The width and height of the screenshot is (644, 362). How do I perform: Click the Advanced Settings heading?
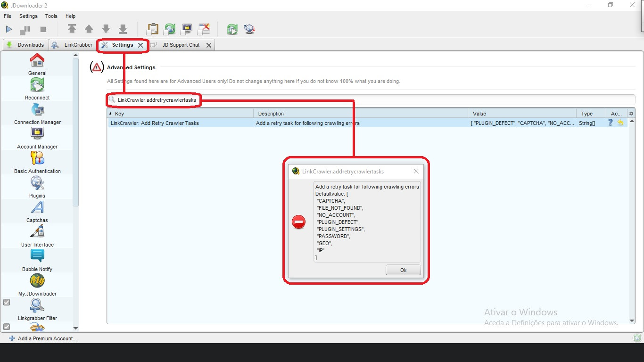131,67
